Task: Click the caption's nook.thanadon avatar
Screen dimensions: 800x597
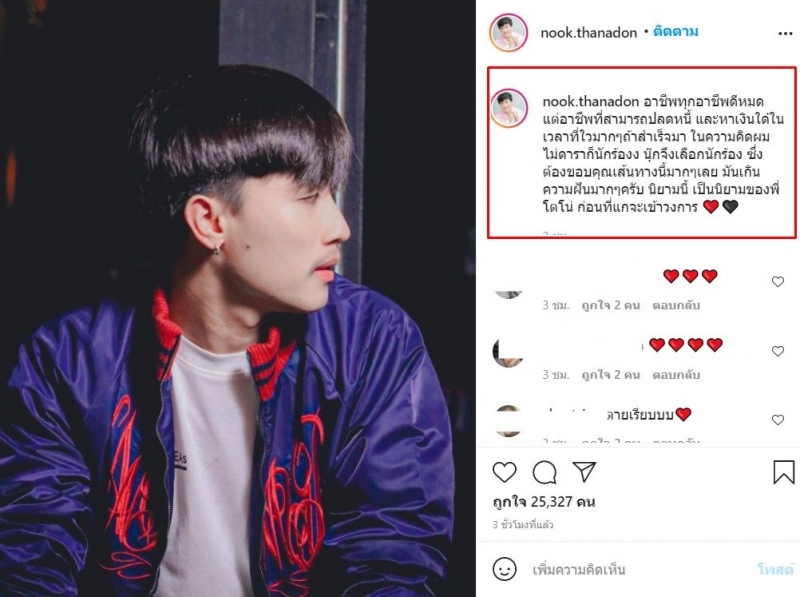Action: point(509,108)
